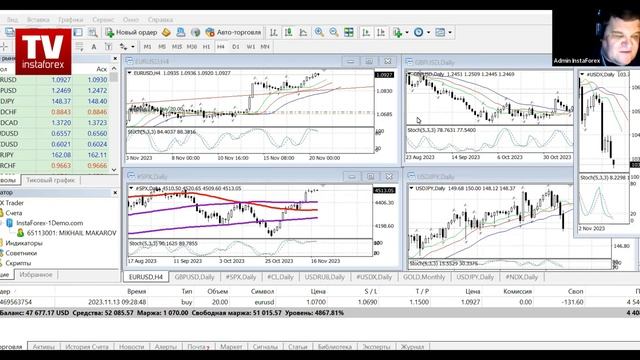Select account 65113001: MIKHAIL MAKAROV
The height and width of the screenshot is (360, 640).
[x=71, y=233]
